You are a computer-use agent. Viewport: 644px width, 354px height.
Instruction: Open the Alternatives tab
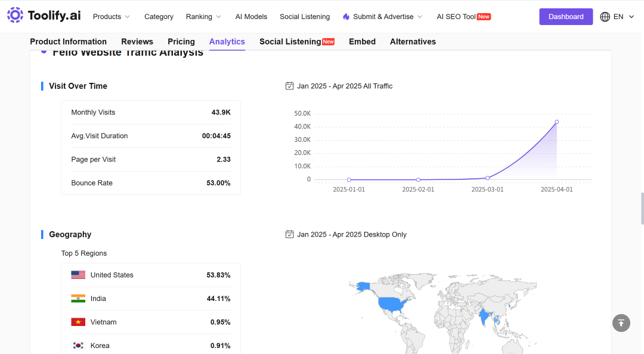413,42
